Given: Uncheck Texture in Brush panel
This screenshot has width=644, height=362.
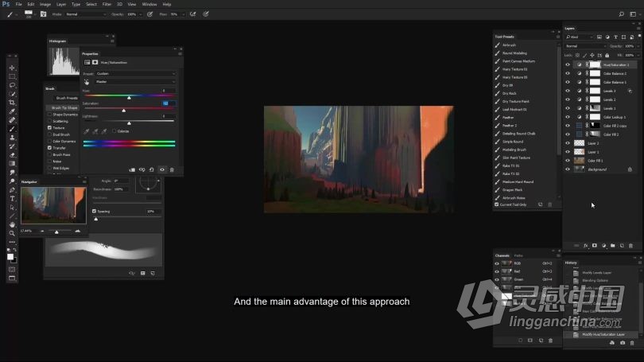Looking at the screenshot, I should (50, 128).
